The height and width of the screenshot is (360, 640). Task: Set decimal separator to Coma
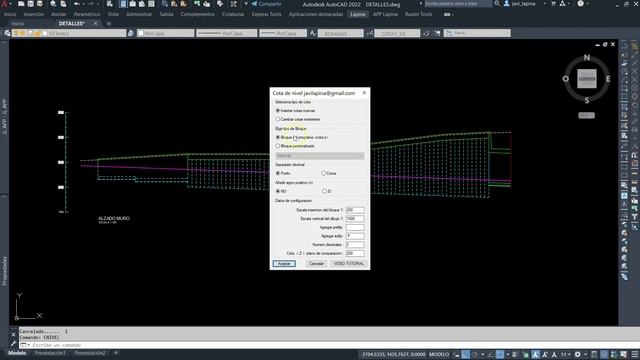click(x=329, y=173)
